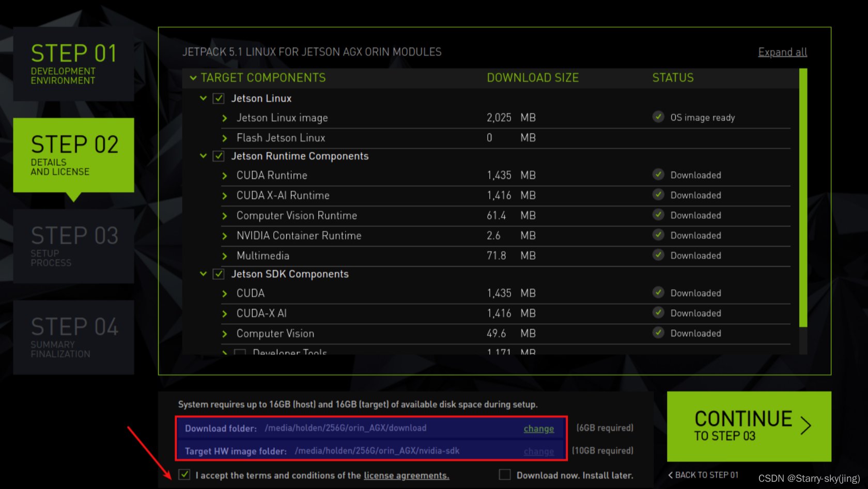Change the Target HW image folder
The width and height of the screenshot is (868, 489).
(538, 451)
